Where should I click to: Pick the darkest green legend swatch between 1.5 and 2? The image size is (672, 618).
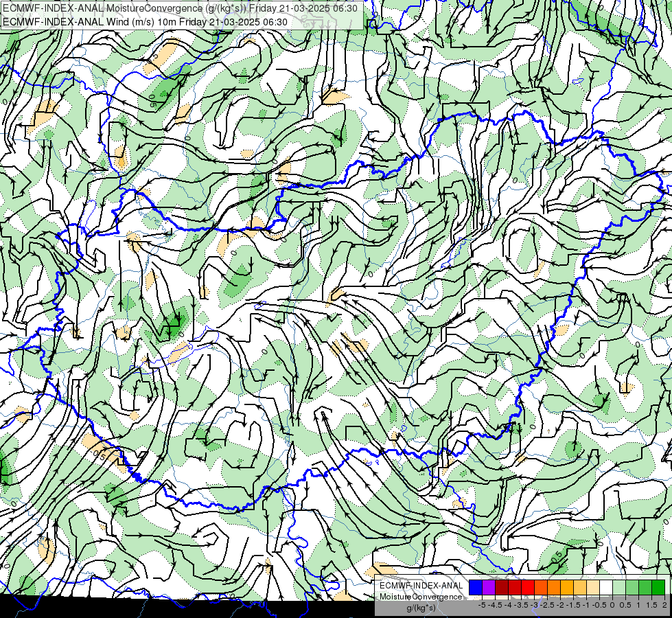[x=658, y=587]
